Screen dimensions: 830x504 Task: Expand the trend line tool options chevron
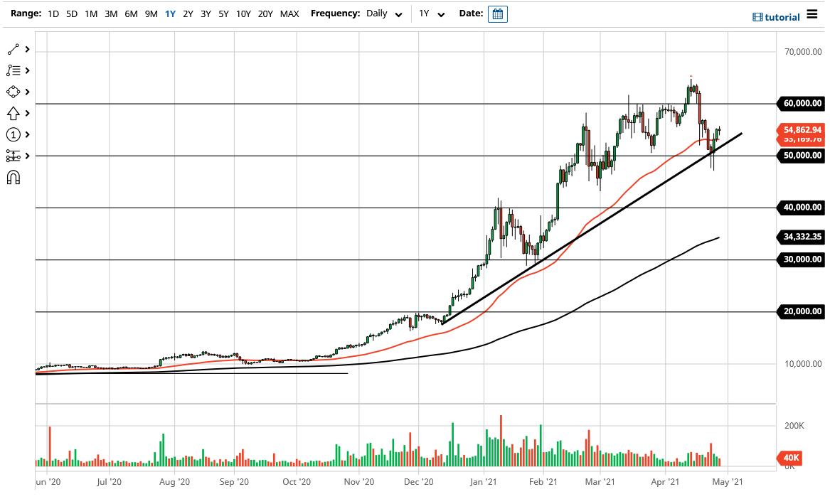tap(27, 48)
